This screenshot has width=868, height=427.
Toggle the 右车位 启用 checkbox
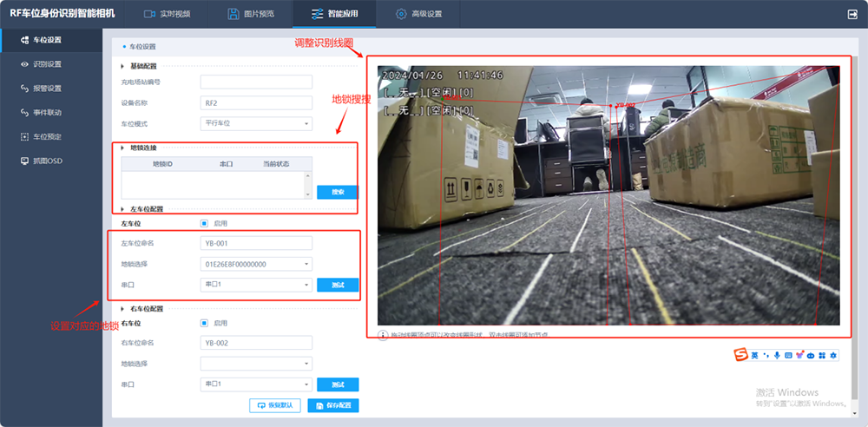pos(204,323)
